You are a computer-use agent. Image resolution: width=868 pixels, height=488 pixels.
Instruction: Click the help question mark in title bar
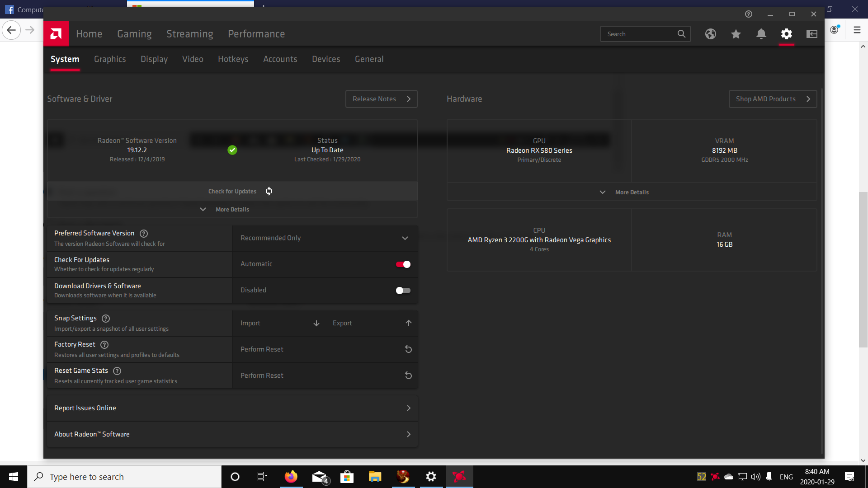click(749, 14)
